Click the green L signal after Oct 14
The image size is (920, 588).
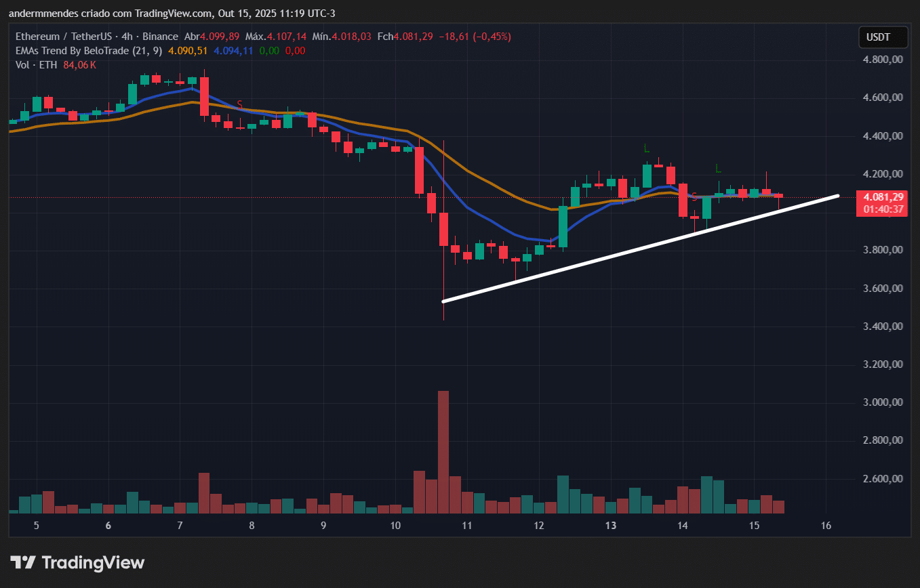tap(718, 168)
